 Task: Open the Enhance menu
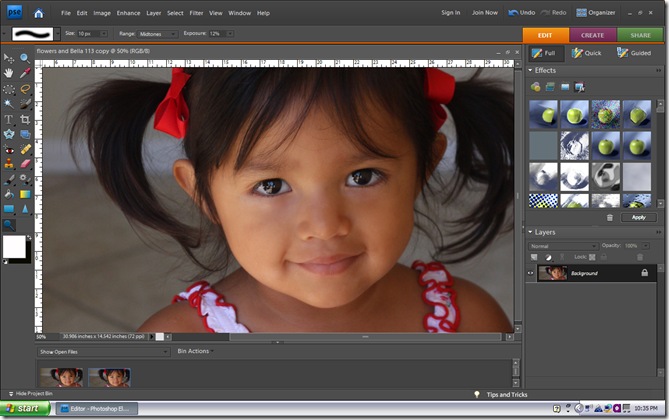128,13
